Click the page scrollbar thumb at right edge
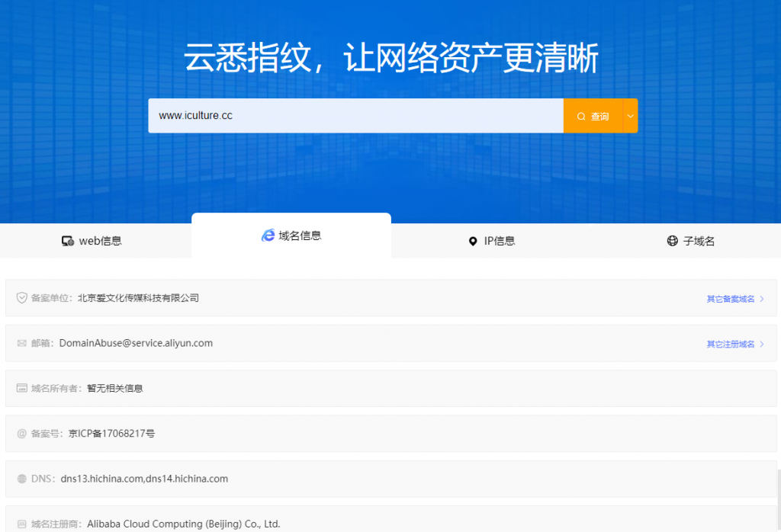Viewport: 781px width, 532px height. pyautogui.click(x=779, y=500)
